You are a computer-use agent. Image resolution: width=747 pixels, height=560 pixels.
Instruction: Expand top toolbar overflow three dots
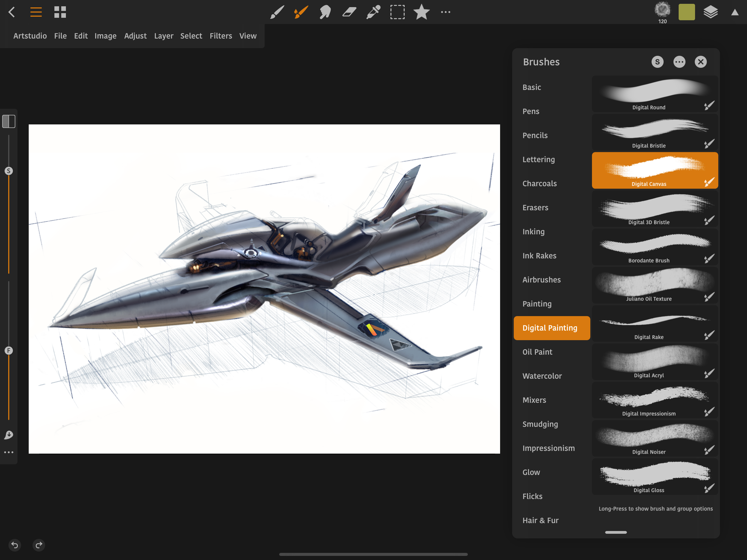click(x=445, y=13)
